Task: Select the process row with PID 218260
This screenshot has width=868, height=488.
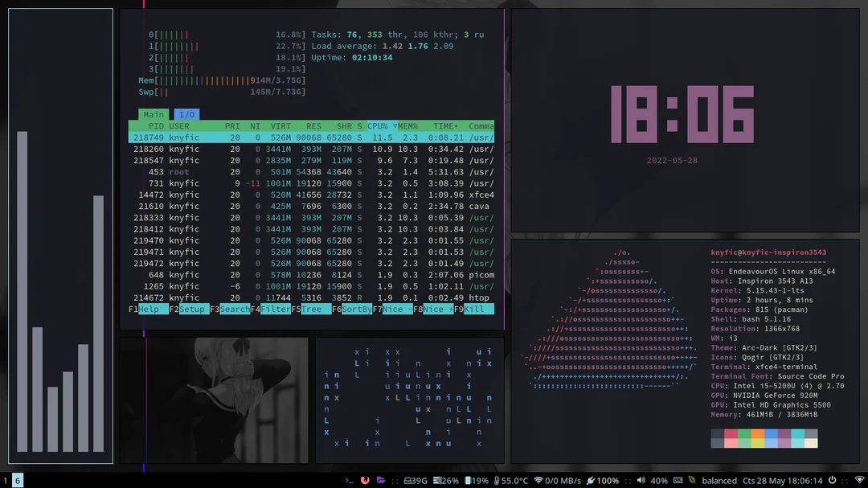Action: pyautogui.click(x=241, y=149)
